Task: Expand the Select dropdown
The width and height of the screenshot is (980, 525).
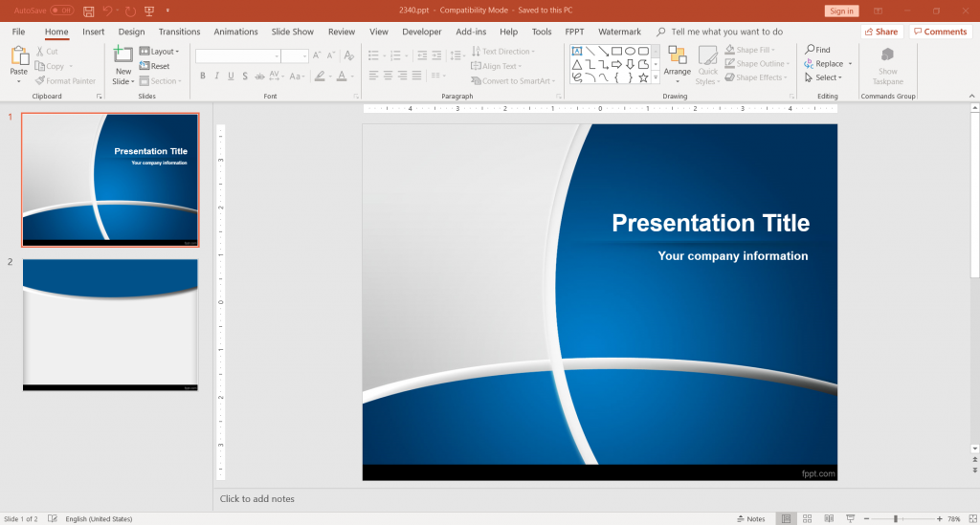Action: pos(823,77)
